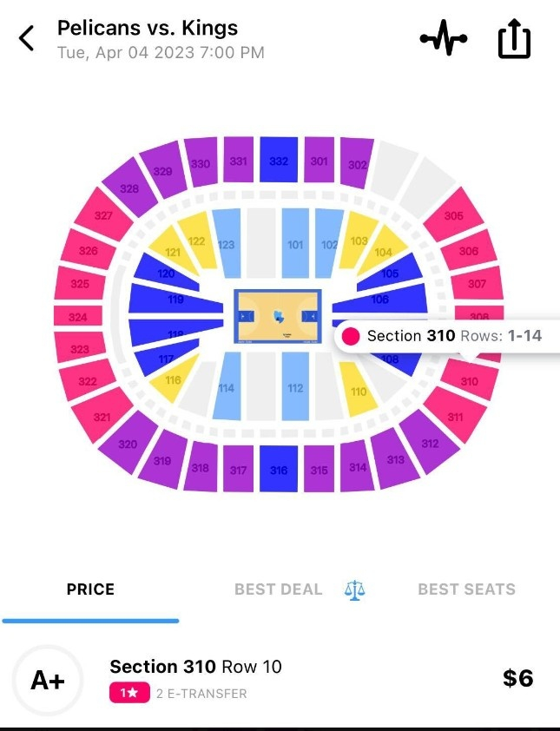The width and height of the screenshot is (560, 731).
Task: Select light blue section 101
Action: point(295,244)
